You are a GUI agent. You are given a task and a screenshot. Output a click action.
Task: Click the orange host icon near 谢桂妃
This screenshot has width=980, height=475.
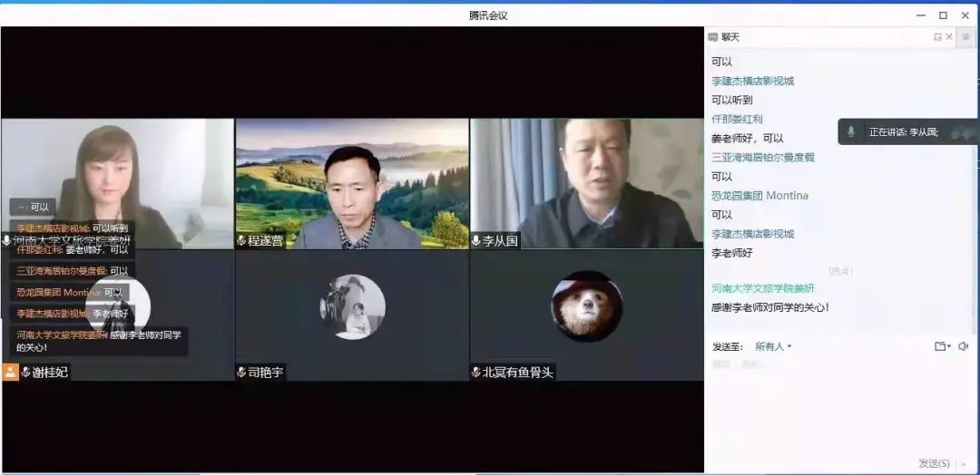(x=10, y=373)
